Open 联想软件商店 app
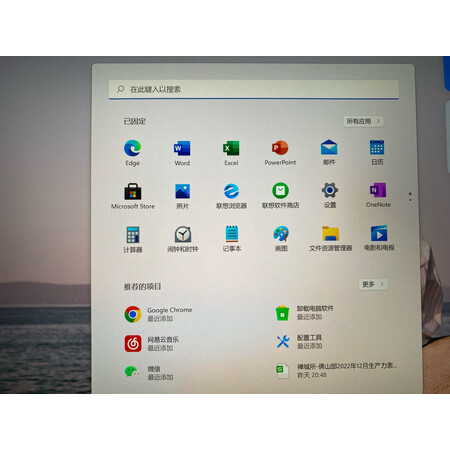 click(280, 196)
